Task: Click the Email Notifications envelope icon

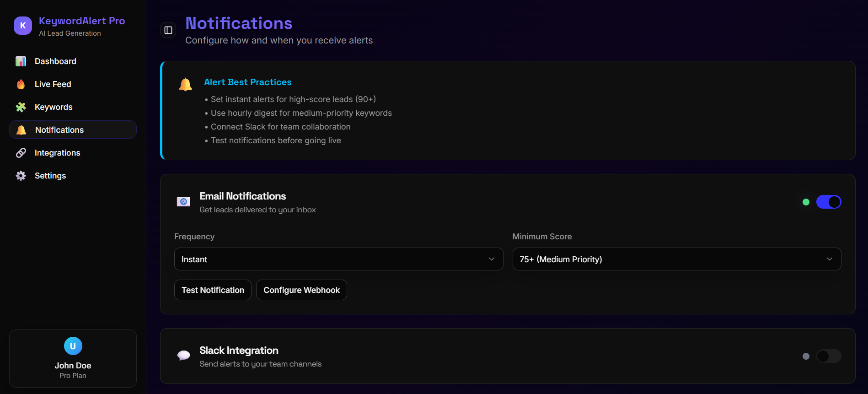Action: point(183,202)
